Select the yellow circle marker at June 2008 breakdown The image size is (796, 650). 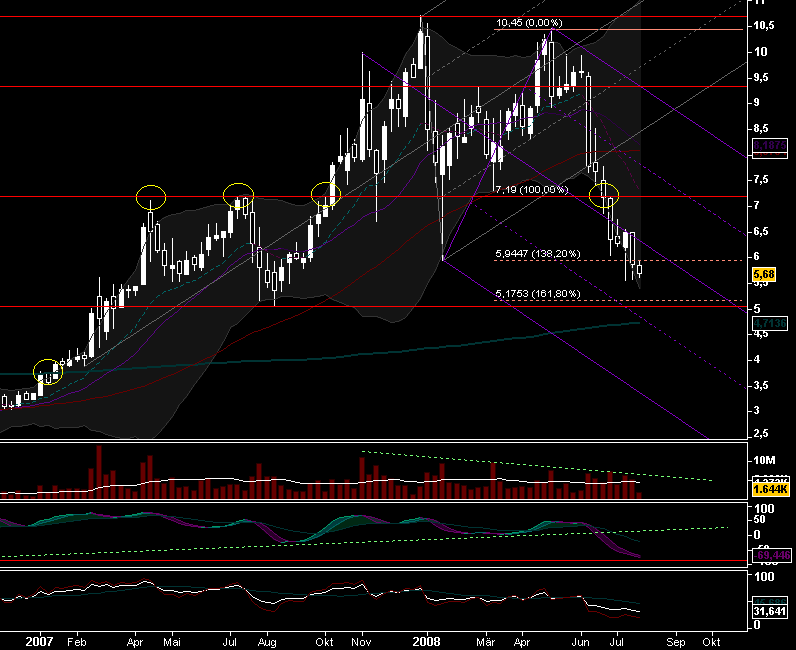(x=604, y=195)
